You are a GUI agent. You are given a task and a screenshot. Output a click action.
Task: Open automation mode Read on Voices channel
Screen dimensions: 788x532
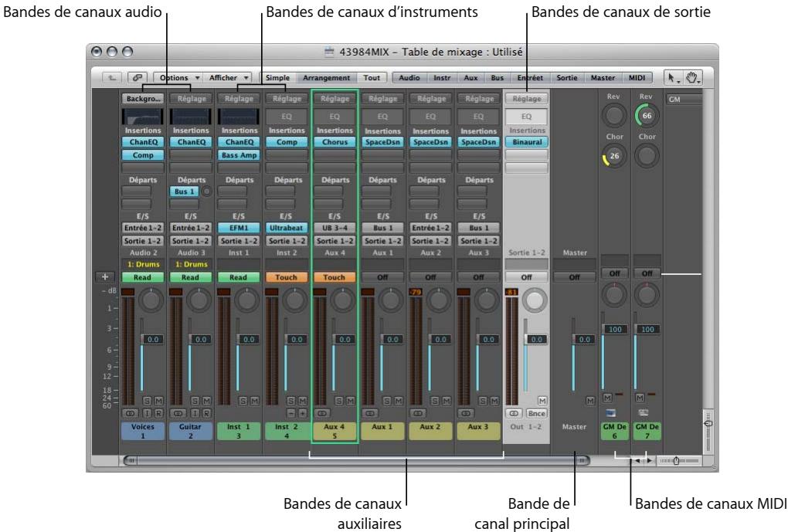142,277
